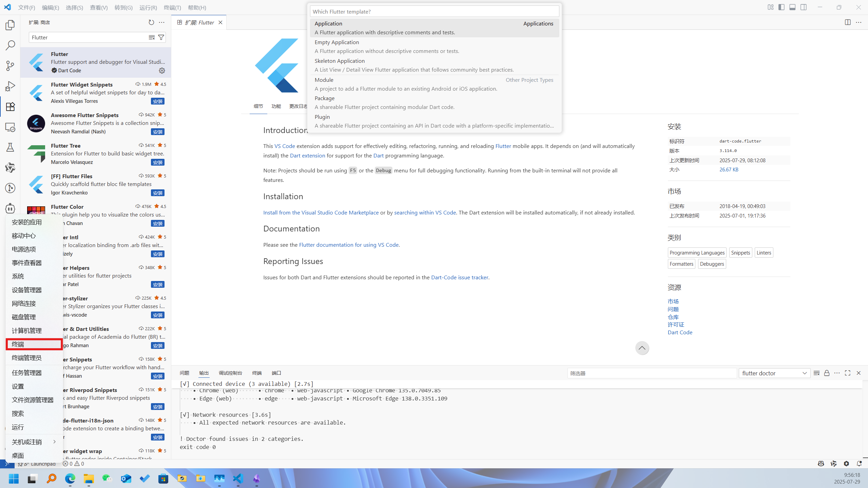Screen dimensions: 868x488
Task: Expand the 关机或注销 submenu
Action: 34,442
